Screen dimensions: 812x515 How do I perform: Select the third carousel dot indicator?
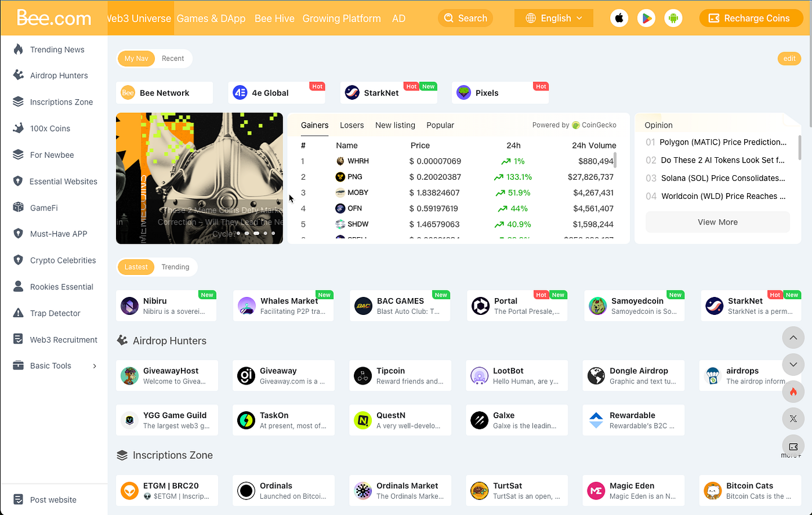(x=256, y=233)
